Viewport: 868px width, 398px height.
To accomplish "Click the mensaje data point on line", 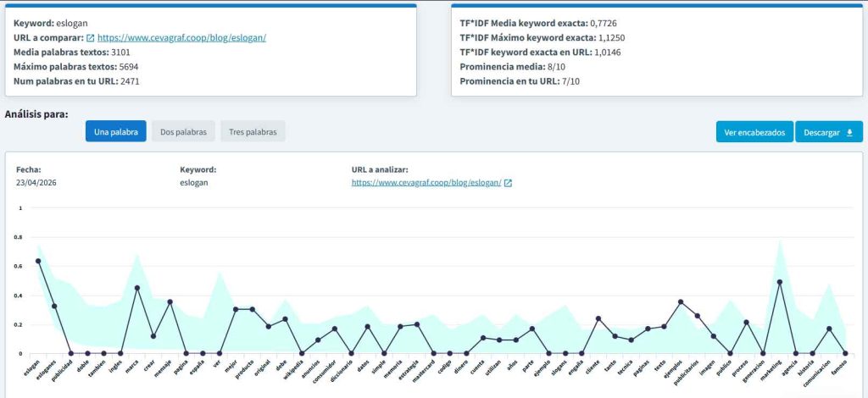I will (170, 302).
